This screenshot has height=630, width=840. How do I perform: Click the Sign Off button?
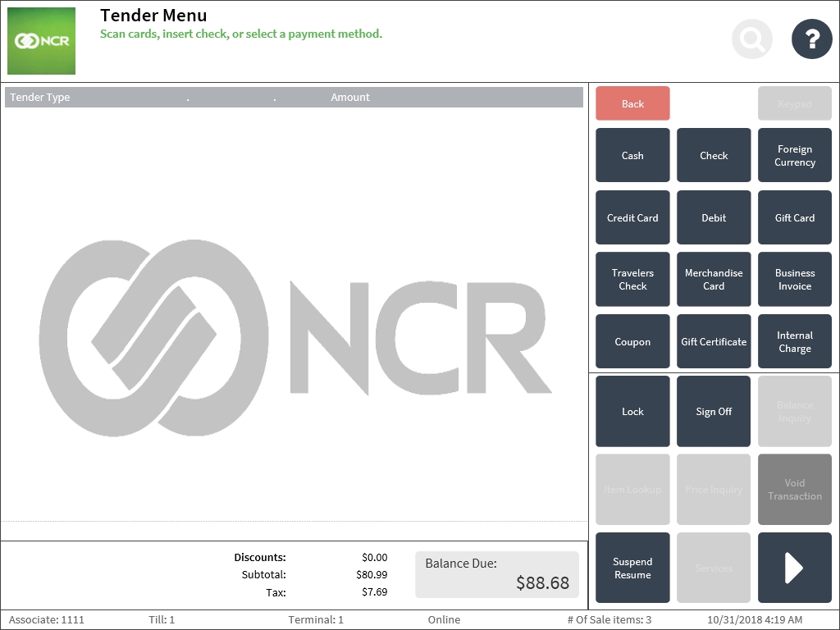pos(714,412)
